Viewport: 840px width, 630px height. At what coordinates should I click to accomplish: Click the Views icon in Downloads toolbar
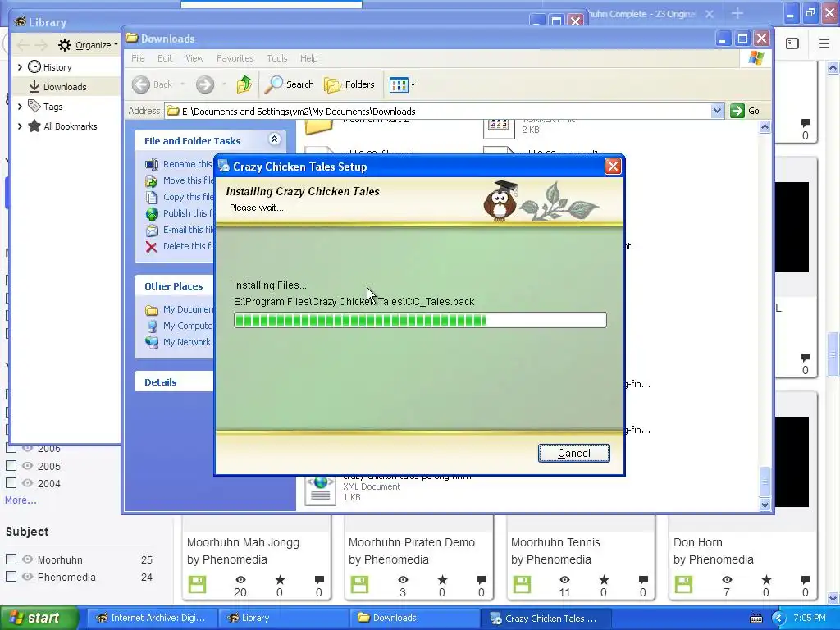point(399,84)
